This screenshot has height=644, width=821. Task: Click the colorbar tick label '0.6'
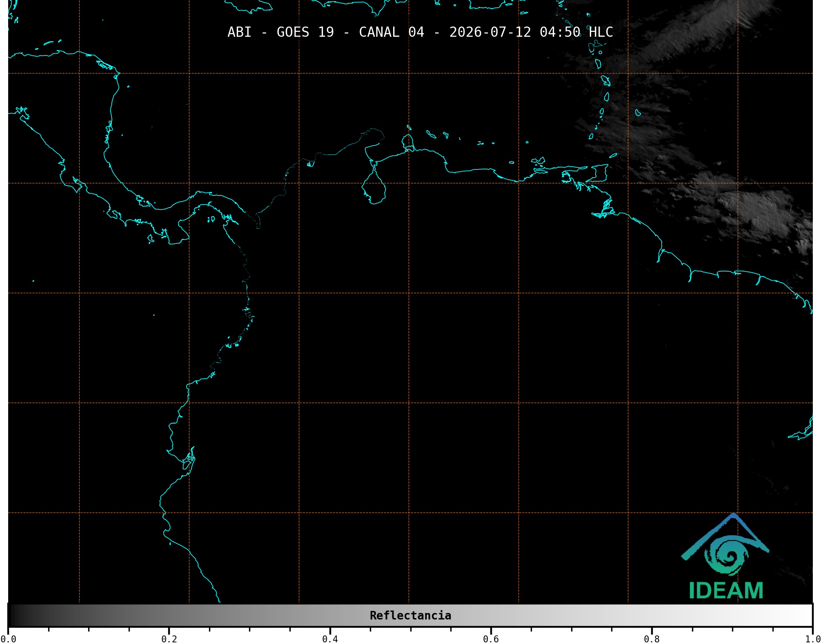point(491,639)
